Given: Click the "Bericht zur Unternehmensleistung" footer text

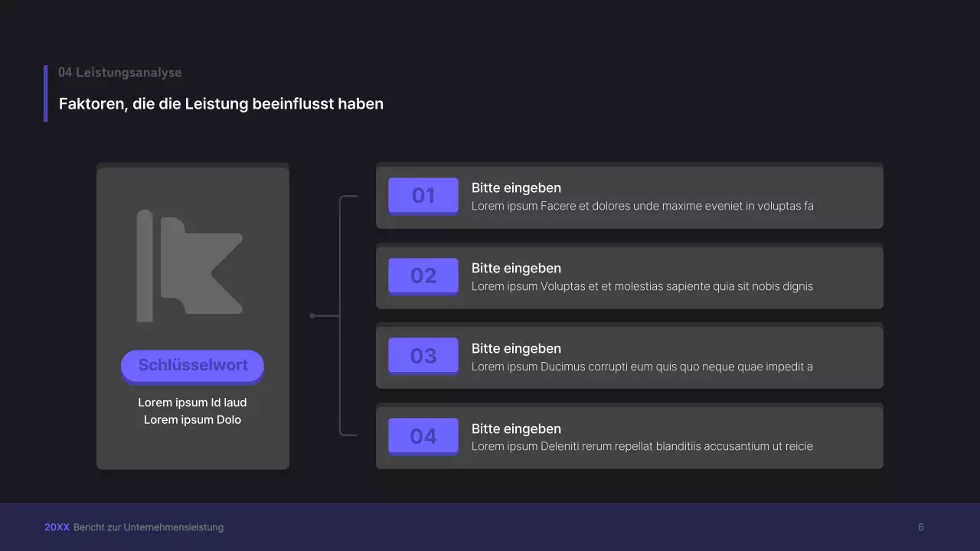Looking at the screenshot, I should coord(149,527).
